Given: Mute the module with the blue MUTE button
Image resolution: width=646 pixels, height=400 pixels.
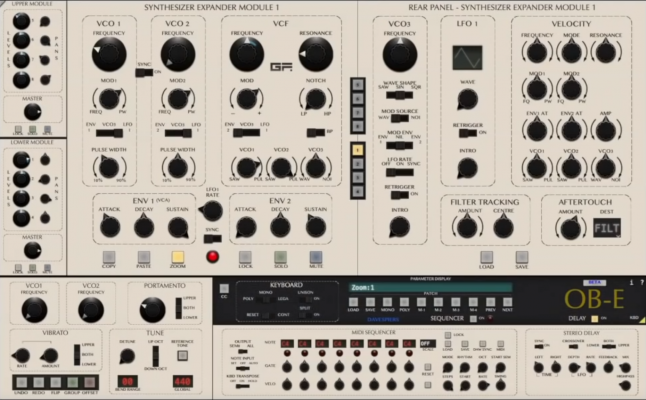Looking at the screenshot, I should click(316, 257).
